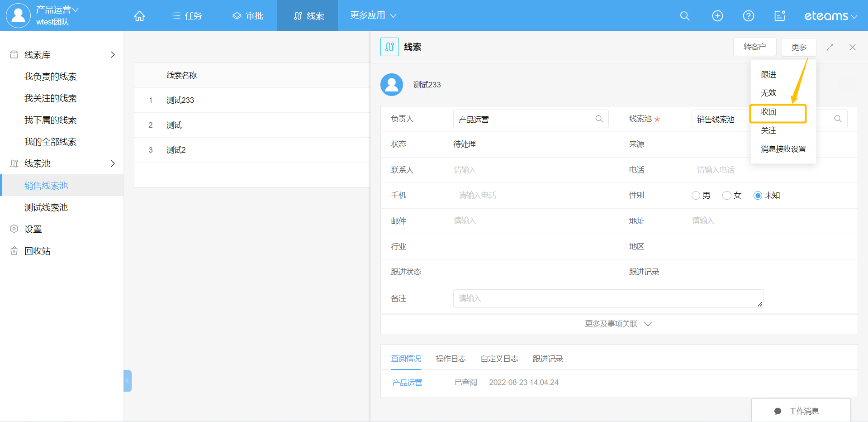Collapse the sidebar with the blue handle

(128, 381)
